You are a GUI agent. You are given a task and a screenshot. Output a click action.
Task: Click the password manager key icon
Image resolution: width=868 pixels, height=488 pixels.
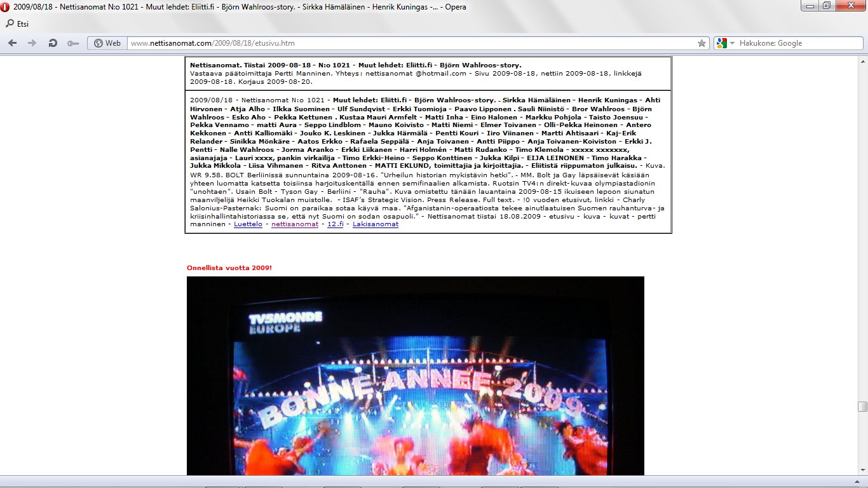click(x=72, y=43)
